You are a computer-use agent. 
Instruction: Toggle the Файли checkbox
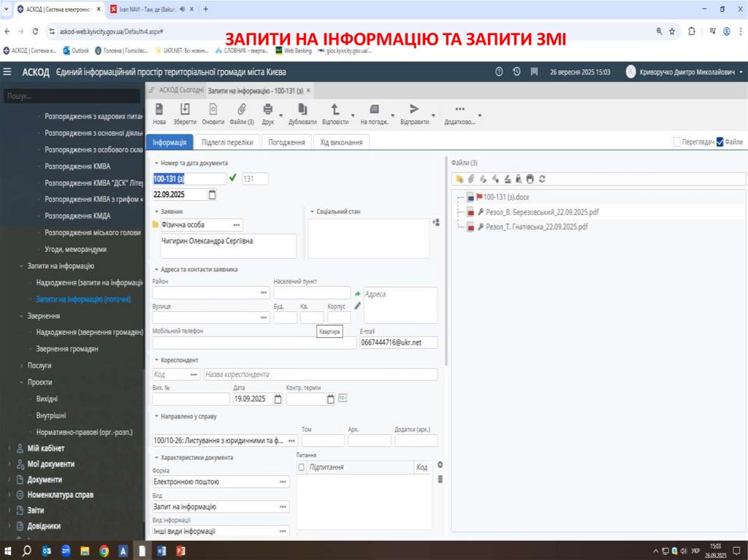click(x=720, y=142)
